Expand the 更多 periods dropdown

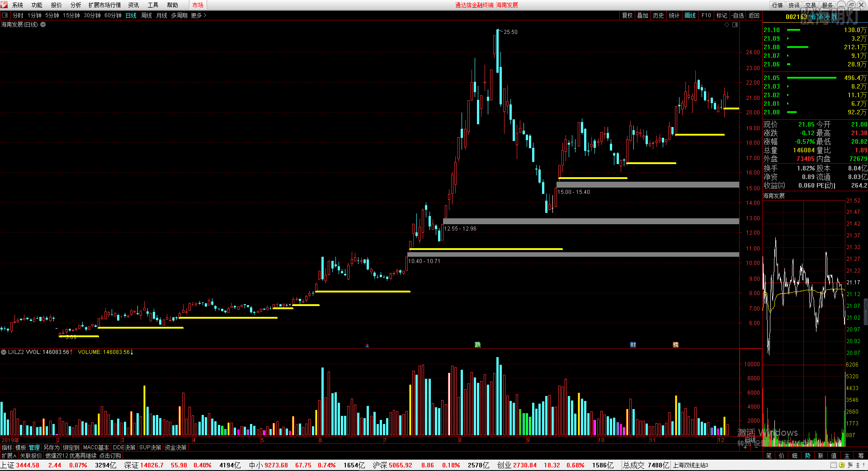click(198, 15)
